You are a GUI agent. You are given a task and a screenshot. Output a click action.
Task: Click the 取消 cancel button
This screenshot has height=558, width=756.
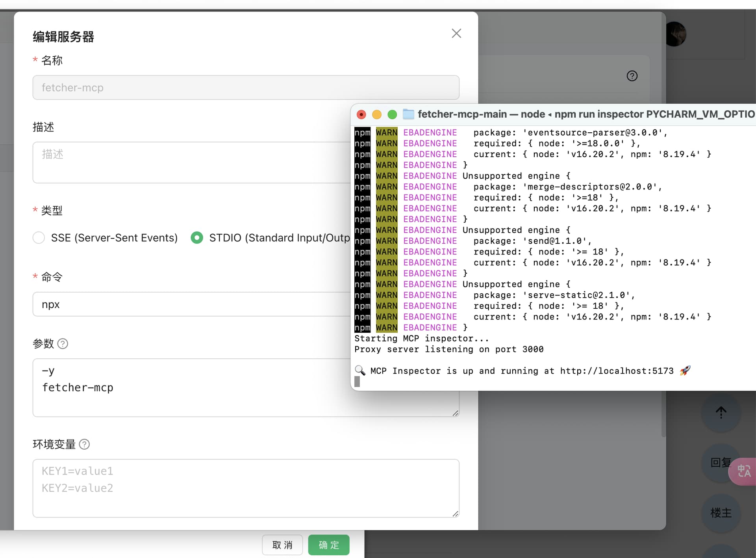point(282,545)
